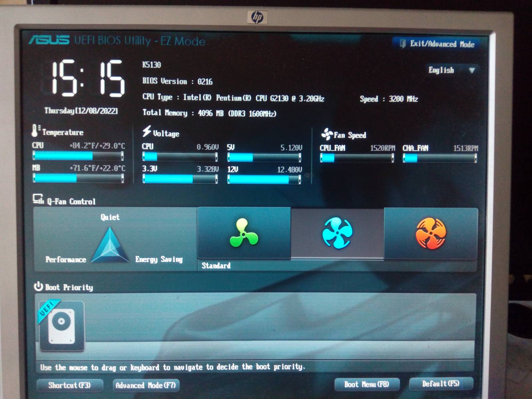Click the Speed : 3200 MHz text
This screenshot has height=399, width=532.
(x=389, y=99)
